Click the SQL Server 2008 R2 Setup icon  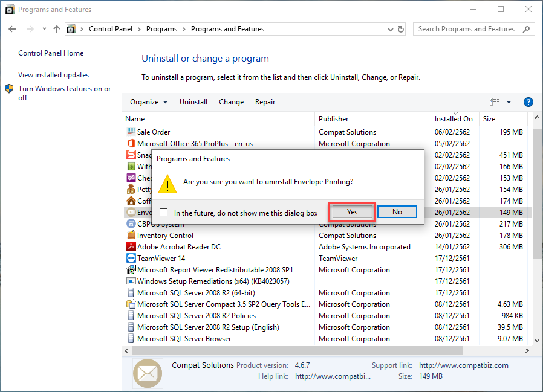pos(131,327)
